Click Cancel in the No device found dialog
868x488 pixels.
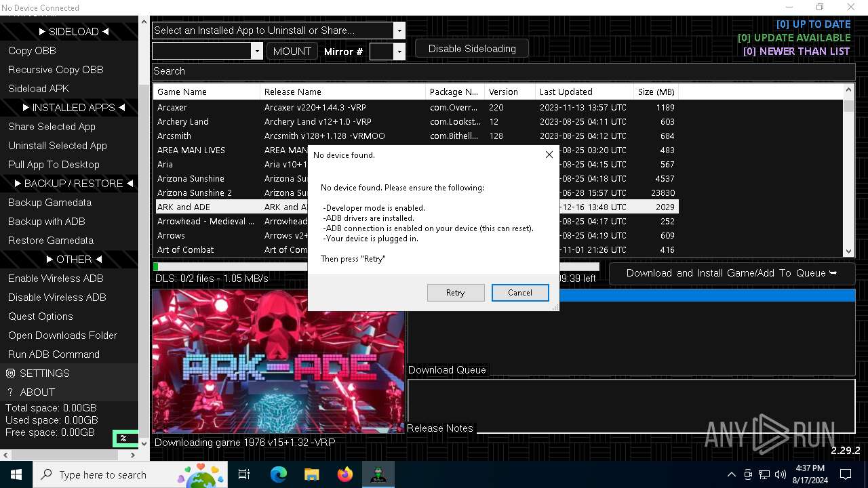click(x=520, y=293)
